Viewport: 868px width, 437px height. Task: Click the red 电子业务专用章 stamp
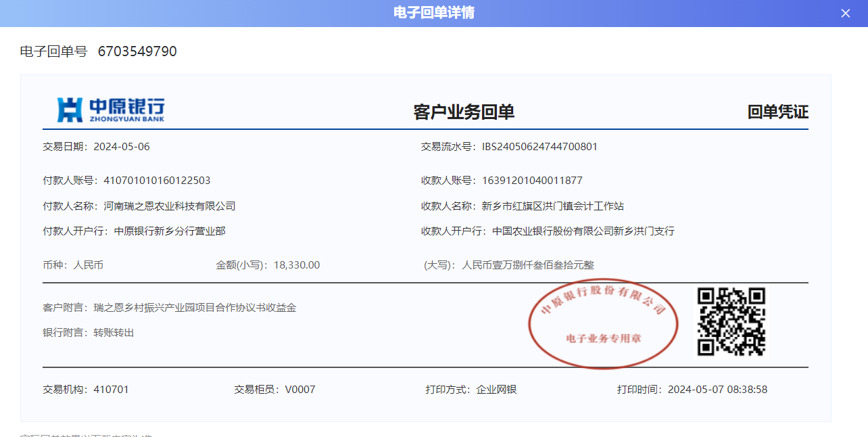603,323
